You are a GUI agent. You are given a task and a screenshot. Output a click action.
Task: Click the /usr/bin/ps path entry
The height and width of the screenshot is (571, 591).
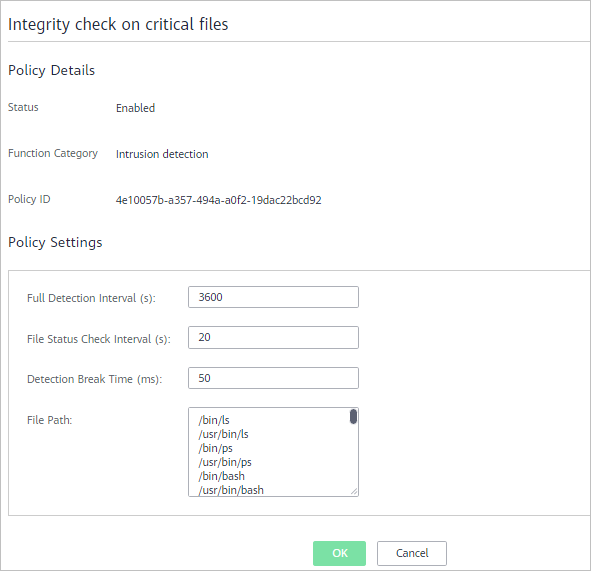pyautogui.click(x=225, y=462)
